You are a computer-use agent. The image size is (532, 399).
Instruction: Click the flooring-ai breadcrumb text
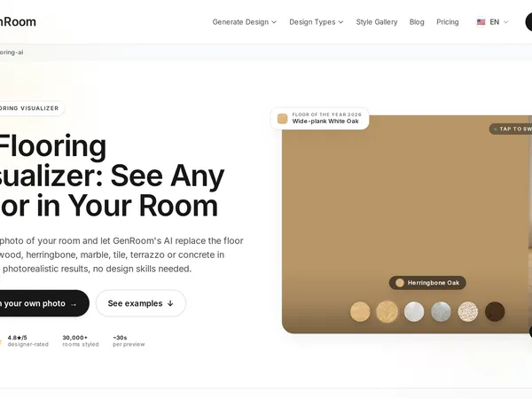pos(12,52)
